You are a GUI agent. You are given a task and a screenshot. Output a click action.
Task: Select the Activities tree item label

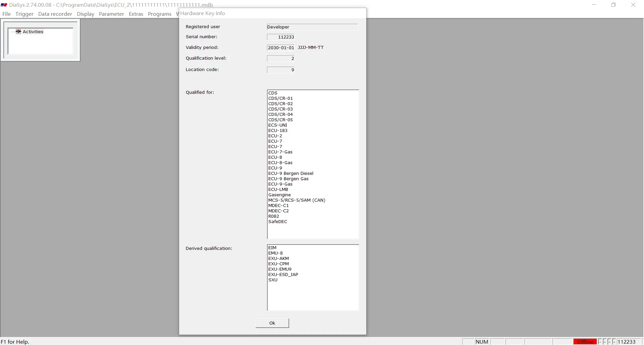point(33,31)
